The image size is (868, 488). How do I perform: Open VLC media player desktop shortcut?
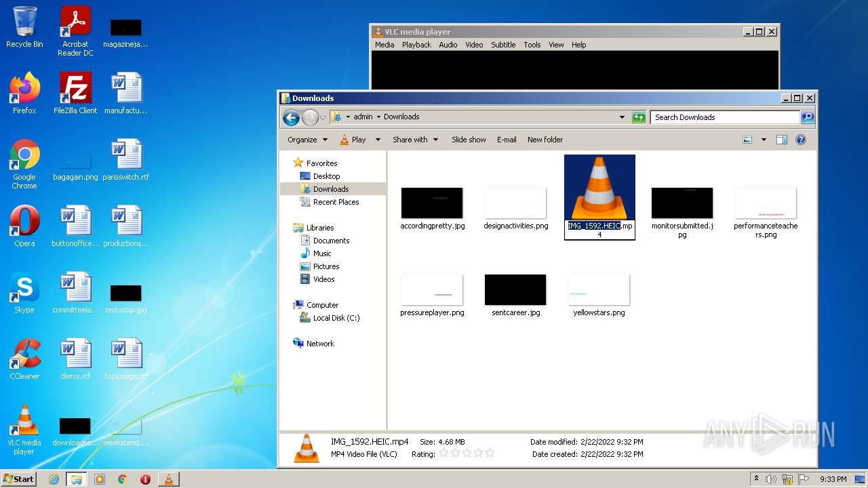click(x=24, y=430)
